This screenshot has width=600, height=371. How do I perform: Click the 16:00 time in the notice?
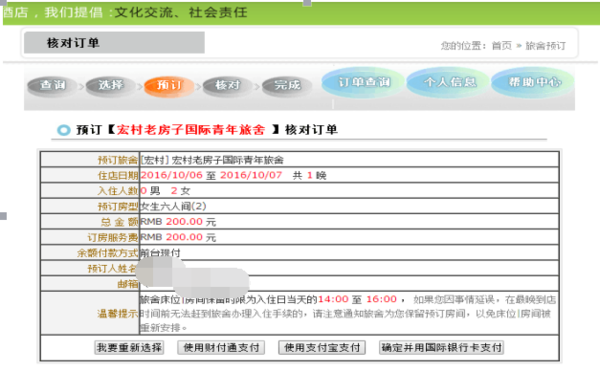tap(382, 299)
